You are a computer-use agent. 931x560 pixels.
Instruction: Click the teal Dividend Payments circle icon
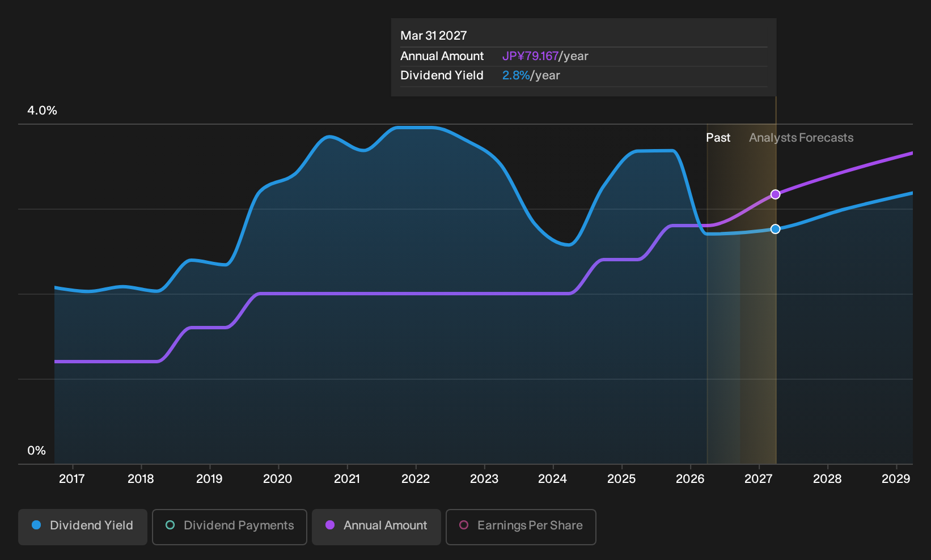[x=170, y=525]
